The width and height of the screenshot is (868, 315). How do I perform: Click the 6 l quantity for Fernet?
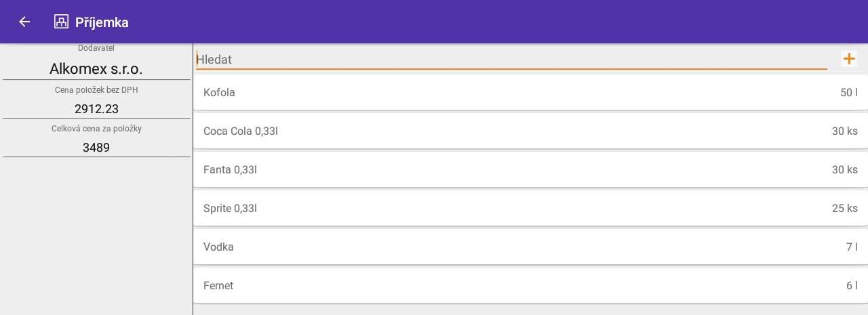click(851, 285)
